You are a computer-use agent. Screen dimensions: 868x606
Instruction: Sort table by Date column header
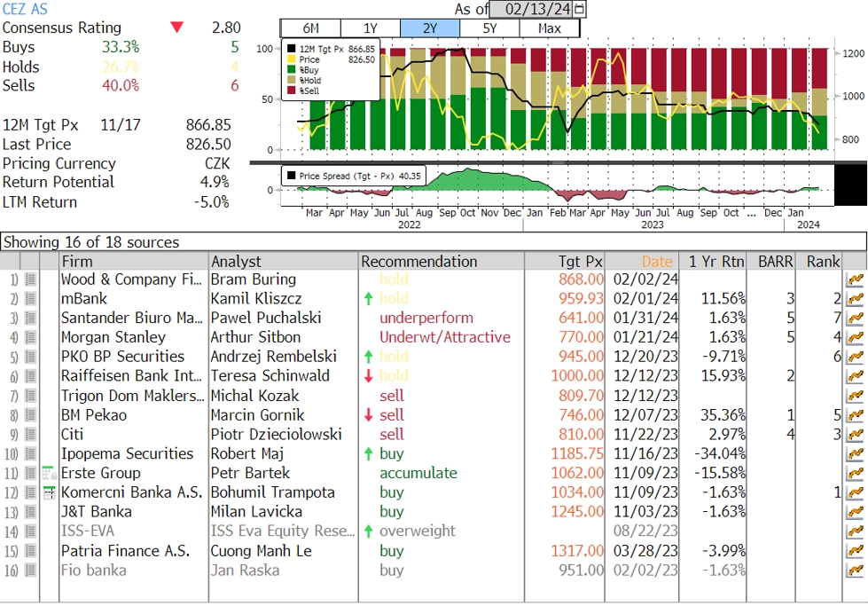point(656,262)
